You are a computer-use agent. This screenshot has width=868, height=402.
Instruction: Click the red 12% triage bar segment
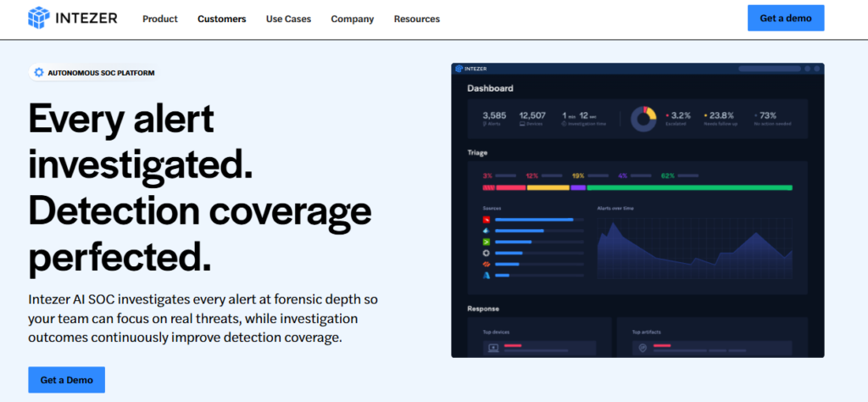pos(510,187)
